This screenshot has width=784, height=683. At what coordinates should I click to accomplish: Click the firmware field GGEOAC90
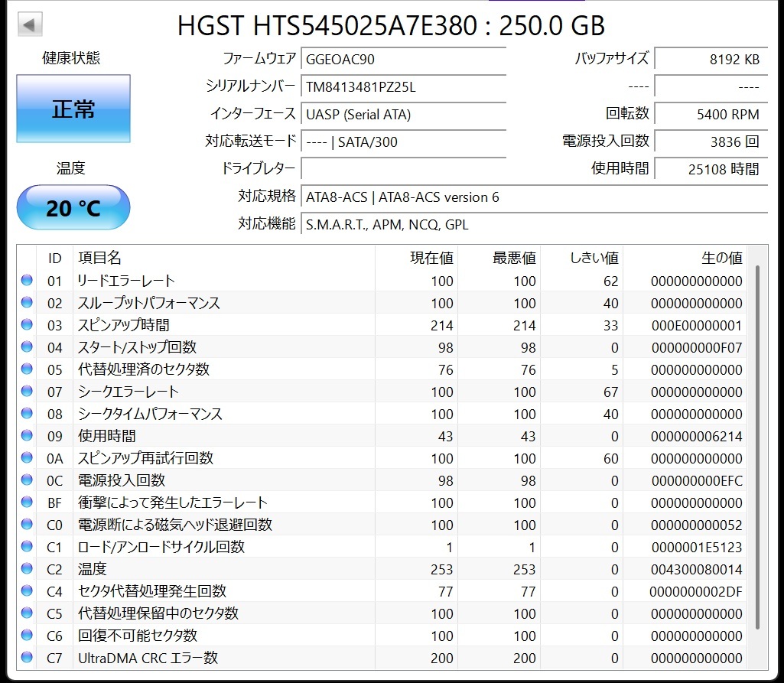(x=404, y=59)
